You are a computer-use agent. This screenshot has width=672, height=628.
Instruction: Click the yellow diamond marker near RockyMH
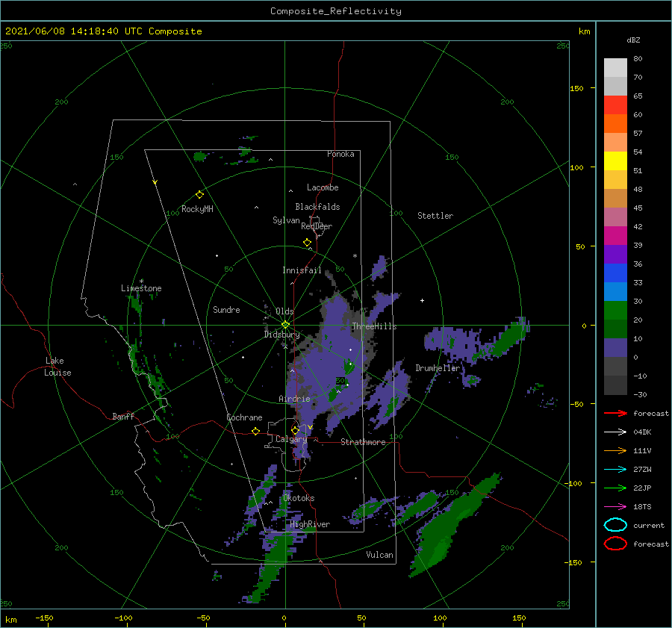pyautogui.click(x=199, y=195)
